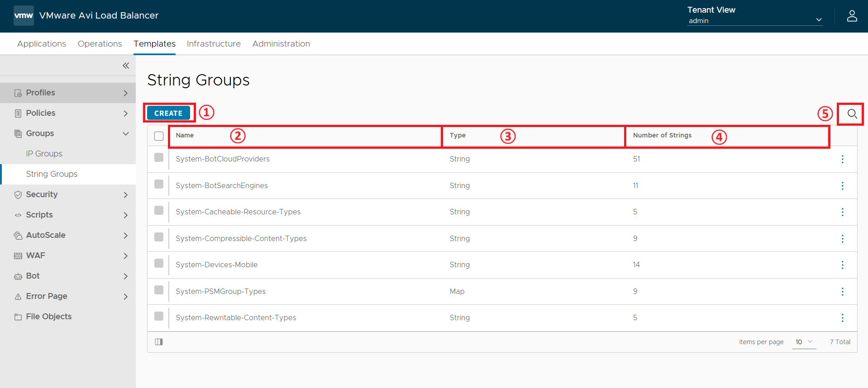Open actions menu for System-Devices-Mobile
This screenshot has width=868, height=388.
(x=842, y=265)
